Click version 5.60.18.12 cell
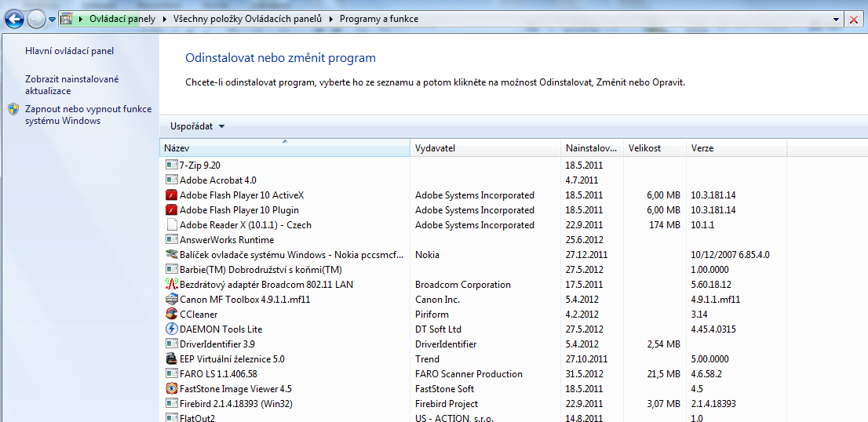 click(711, 284)
